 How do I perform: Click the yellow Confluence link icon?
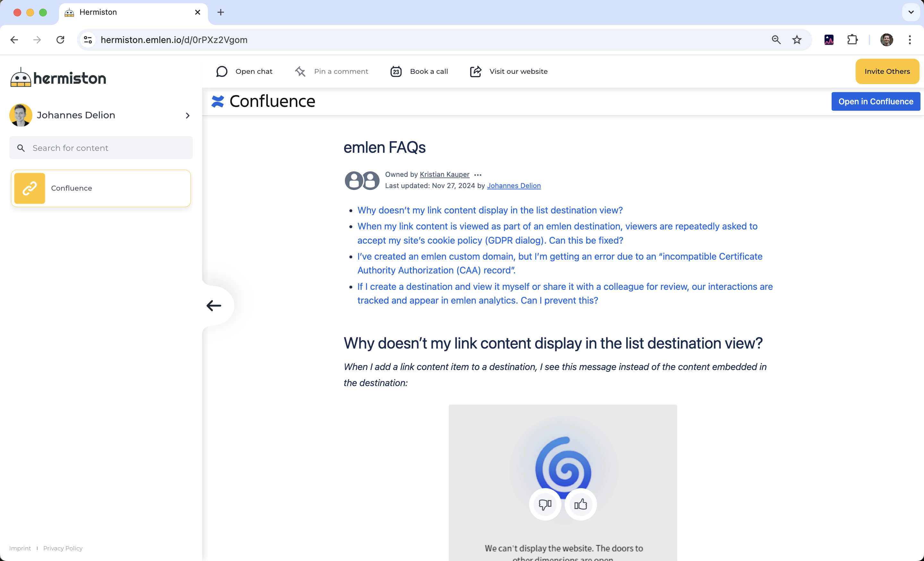pyautogui.click(x=30, y=188)
